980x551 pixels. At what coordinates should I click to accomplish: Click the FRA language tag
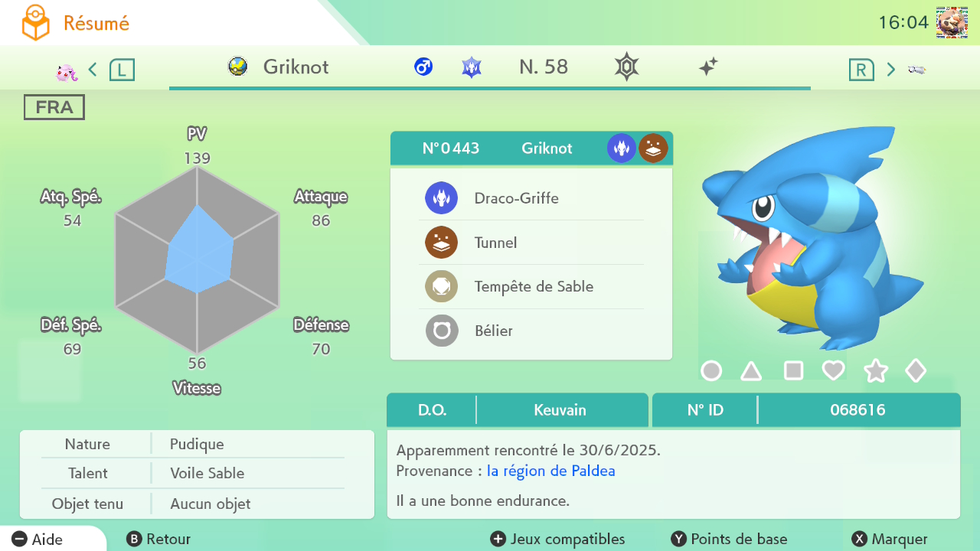tap(54, 107)
